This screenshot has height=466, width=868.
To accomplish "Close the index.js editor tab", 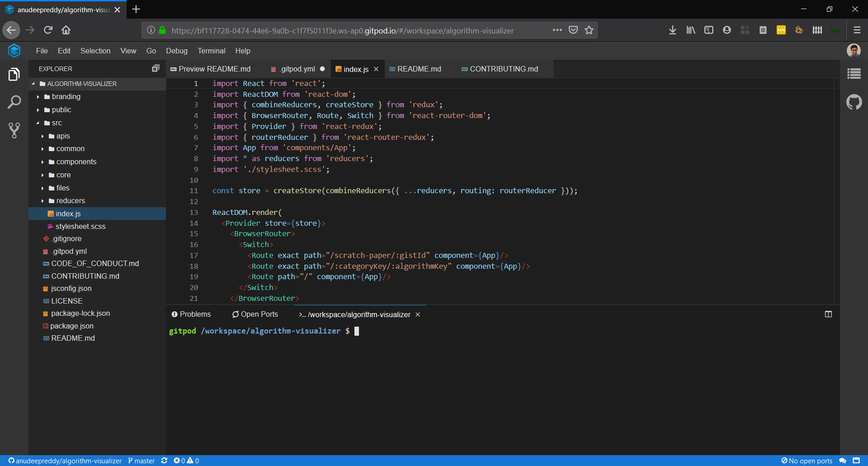I will (x=376, y=69).
